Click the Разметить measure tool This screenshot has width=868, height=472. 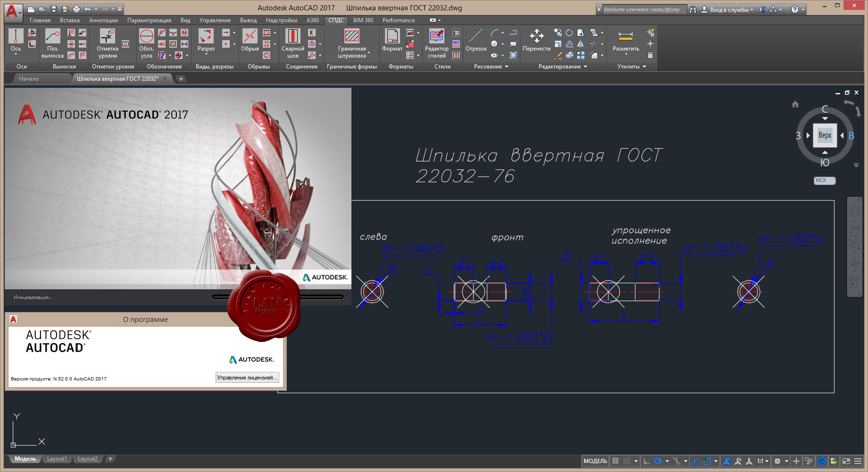click(x=626, y=41)
